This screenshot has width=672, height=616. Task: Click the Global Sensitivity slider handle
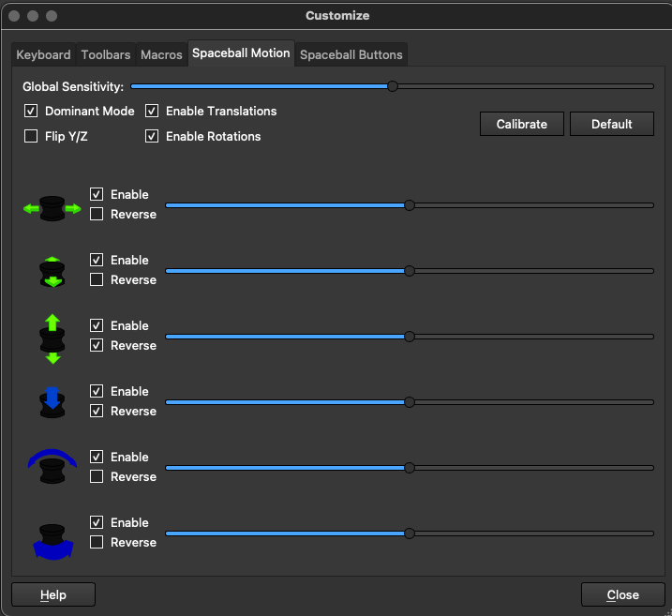coord(392,86)
